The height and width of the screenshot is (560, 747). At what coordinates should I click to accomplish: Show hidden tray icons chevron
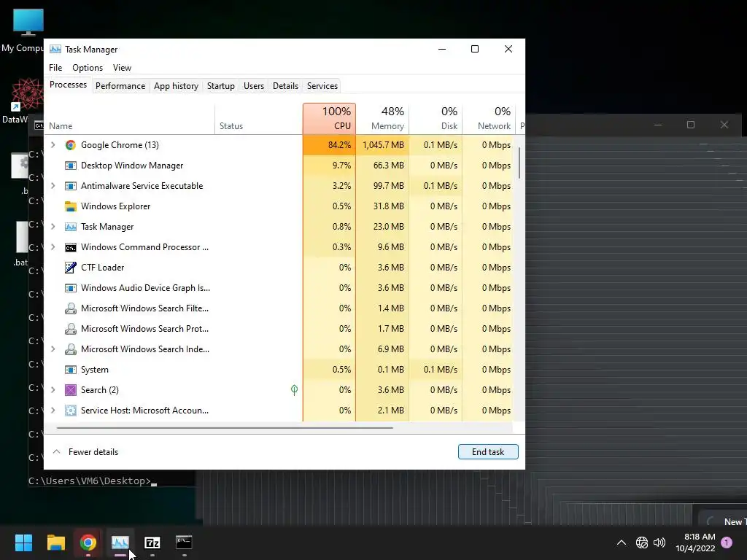tap(622, 542)
